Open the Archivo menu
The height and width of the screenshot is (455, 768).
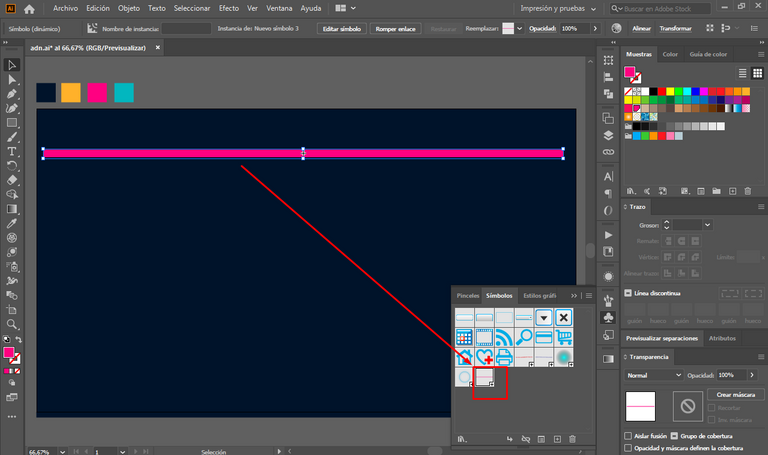pyautogui.click(x=65, y=8)
